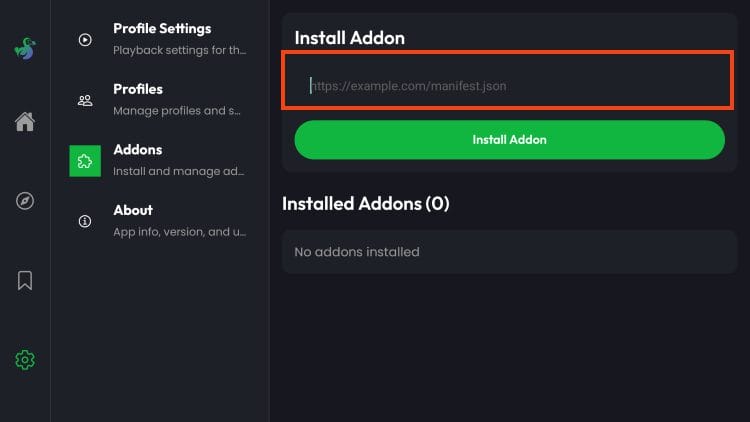Switch to the Profiles menu title
This screenshot has height=422, width=750.
tap(138, 89)
